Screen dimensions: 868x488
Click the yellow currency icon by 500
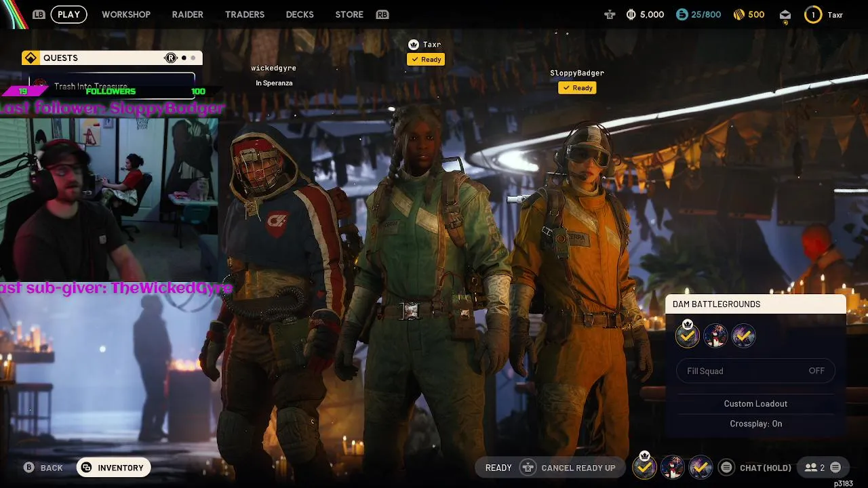click(x=739, y=14)
